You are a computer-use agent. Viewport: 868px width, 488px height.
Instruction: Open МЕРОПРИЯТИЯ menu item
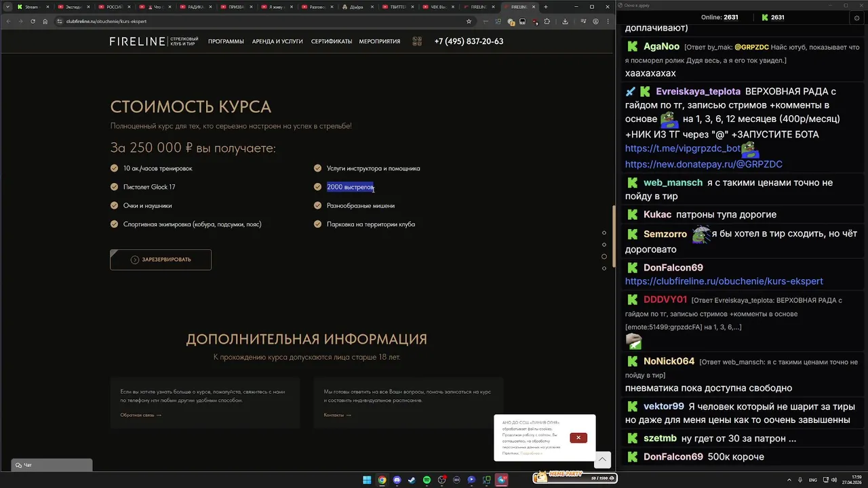(x=380, y=41)
